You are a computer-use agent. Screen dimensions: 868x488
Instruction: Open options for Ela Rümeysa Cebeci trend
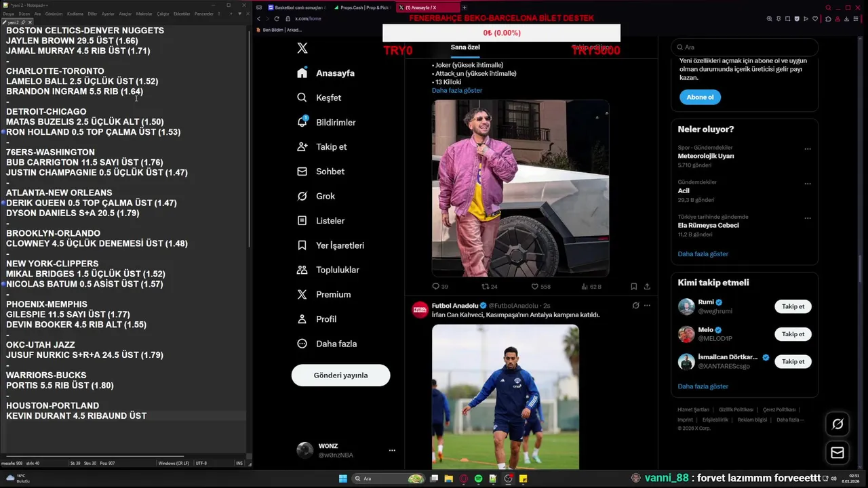808,218
